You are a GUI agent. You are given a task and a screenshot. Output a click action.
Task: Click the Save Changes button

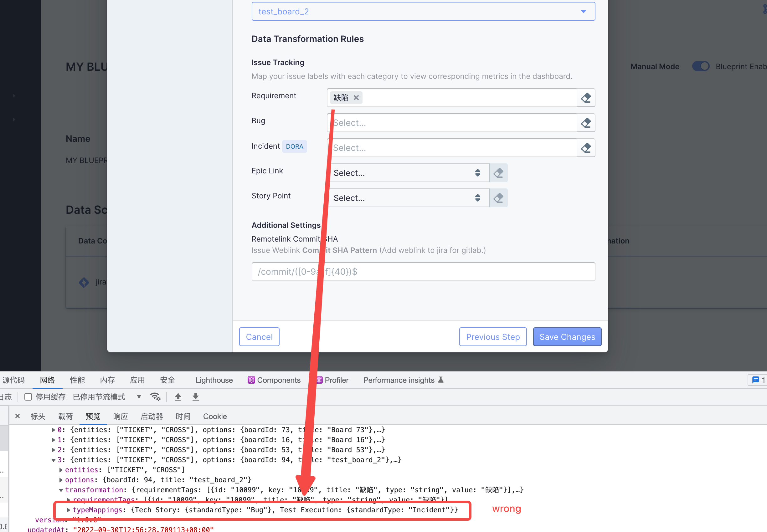point(567,337)
